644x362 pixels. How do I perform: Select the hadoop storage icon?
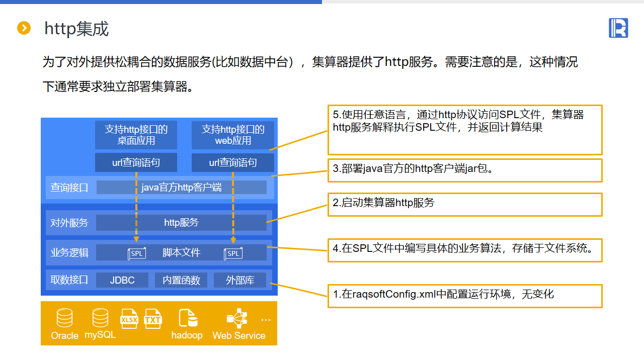(x=188, y=318)
